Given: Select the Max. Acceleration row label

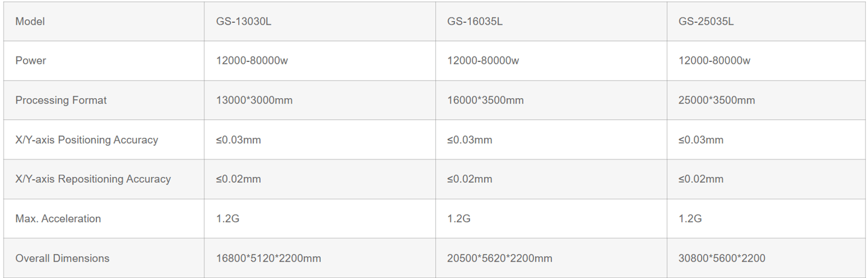Looking at the screenshot, I should (58, 218).
